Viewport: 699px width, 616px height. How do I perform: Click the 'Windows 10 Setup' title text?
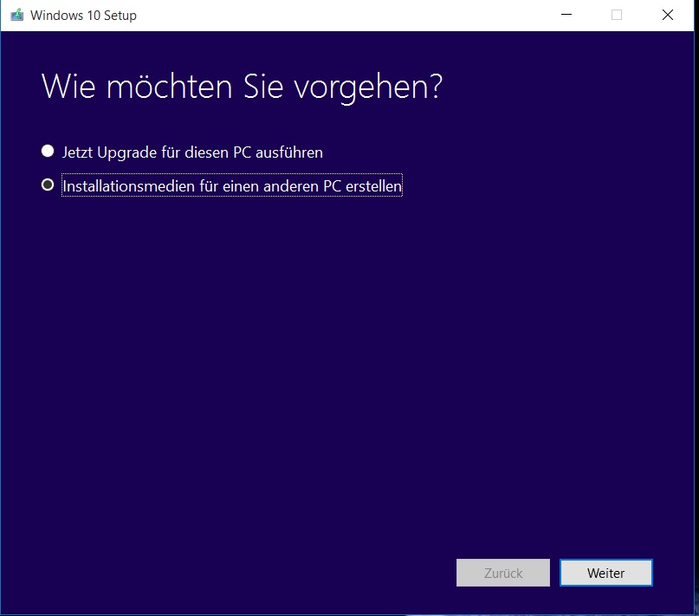(x=83, y=16)
